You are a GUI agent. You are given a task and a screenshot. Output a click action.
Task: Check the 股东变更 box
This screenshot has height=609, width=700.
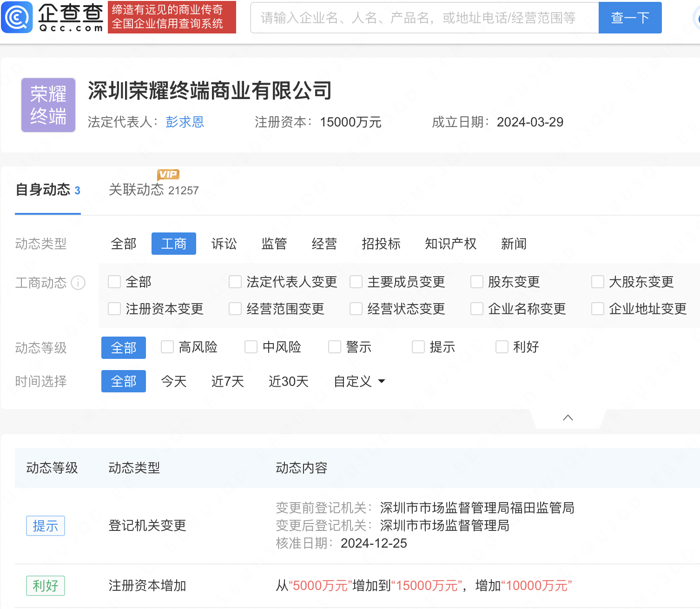point(477,282)
